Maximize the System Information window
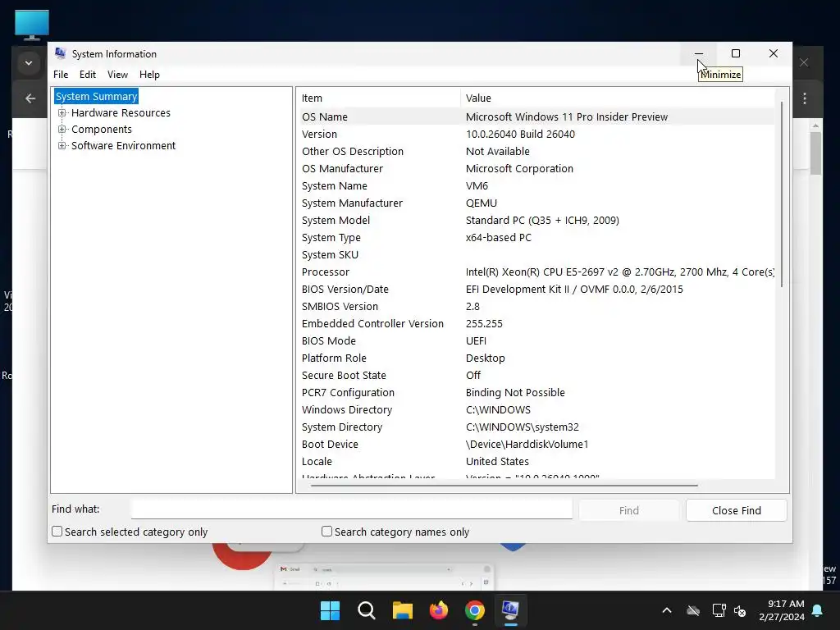 (736, 53)
